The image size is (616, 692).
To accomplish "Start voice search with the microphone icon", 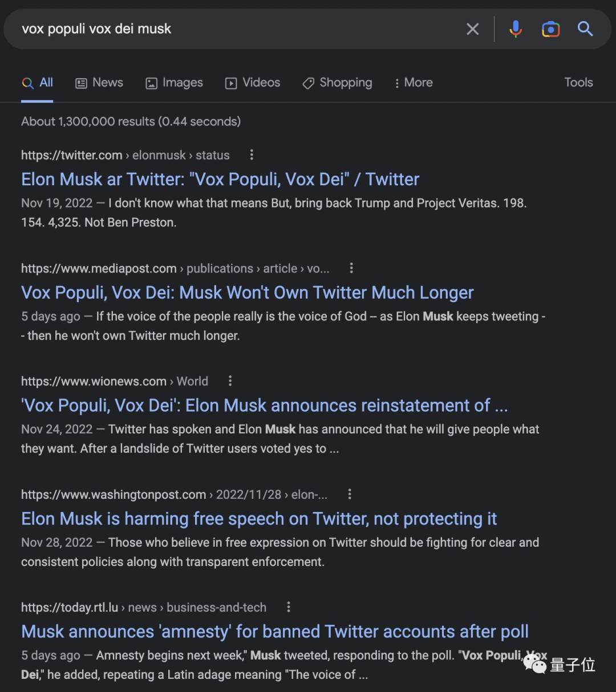I will click(516, 29).
